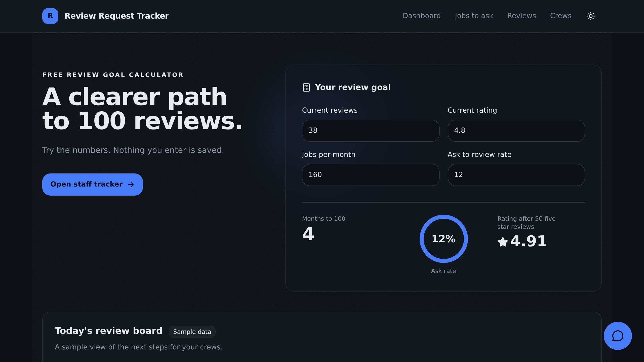The width and height of the screenshot is (644, 362).
Task: Click the Your review goal heading
Action: click(353, 87)
